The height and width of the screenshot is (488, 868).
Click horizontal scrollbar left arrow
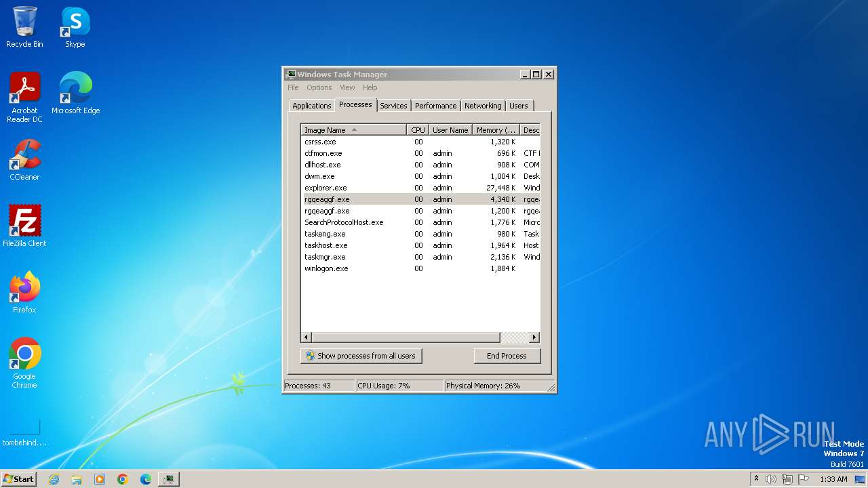(307, 337)
